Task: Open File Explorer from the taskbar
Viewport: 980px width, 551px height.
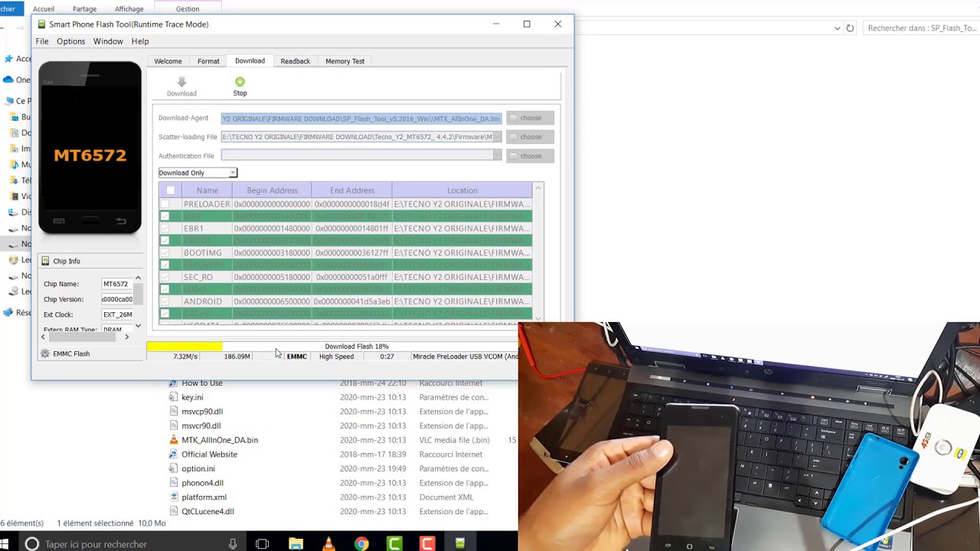Action: point(296,544)
